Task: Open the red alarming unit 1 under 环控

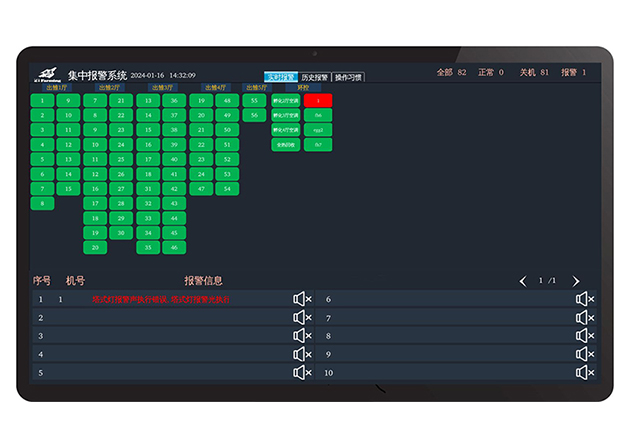Action: pos(318,101)
